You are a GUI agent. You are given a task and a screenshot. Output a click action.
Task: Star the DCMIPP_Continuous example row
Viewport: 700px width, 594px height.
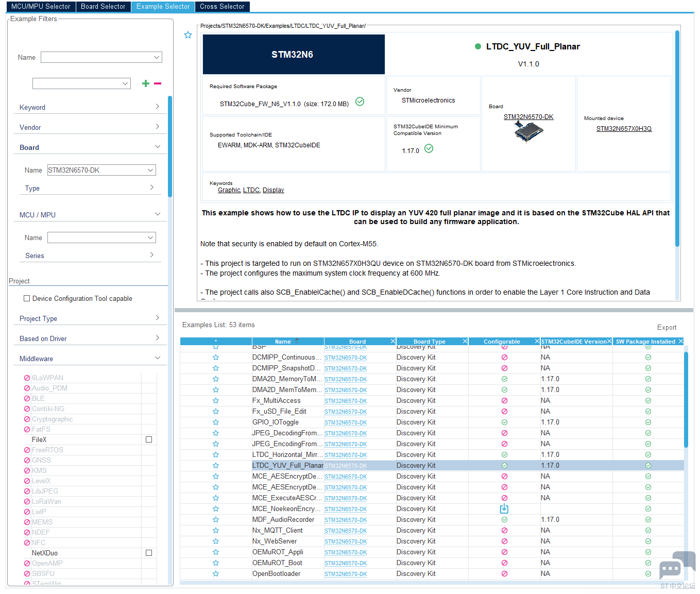pyautogui.click(x=216, y=358)
